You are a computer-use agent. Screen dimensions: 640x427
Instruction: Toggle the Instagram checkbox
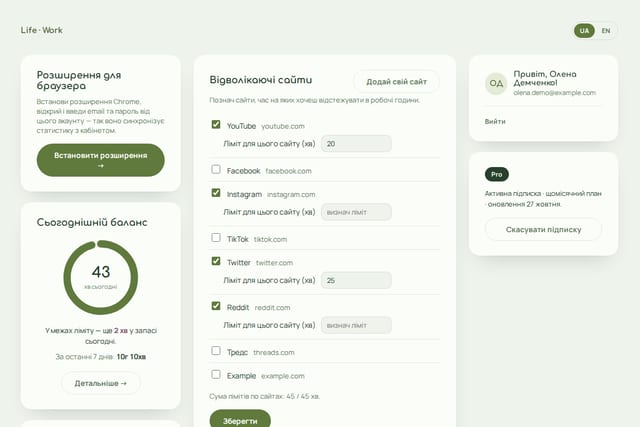click(x=216, y=193)
